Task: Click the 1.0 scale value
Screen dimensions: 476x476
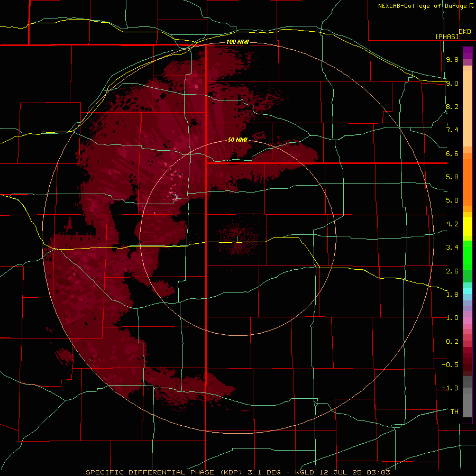Action: coord(452,318)
